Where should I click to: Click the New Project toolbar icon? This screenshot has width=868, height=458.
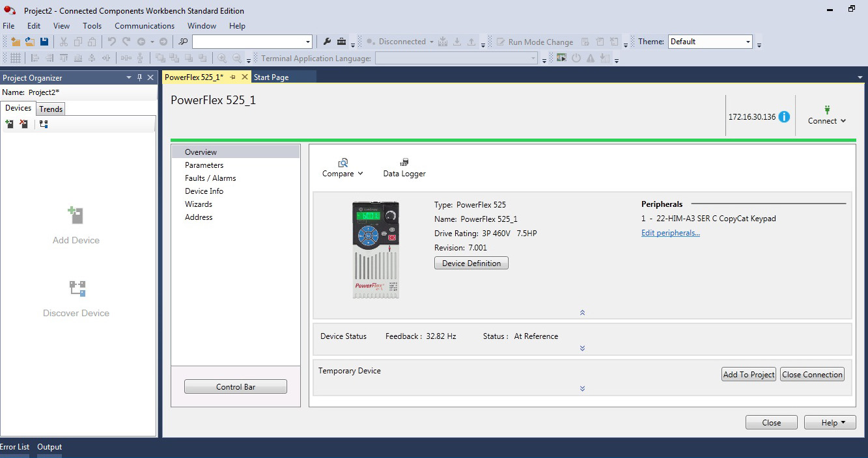coord(16,42)
